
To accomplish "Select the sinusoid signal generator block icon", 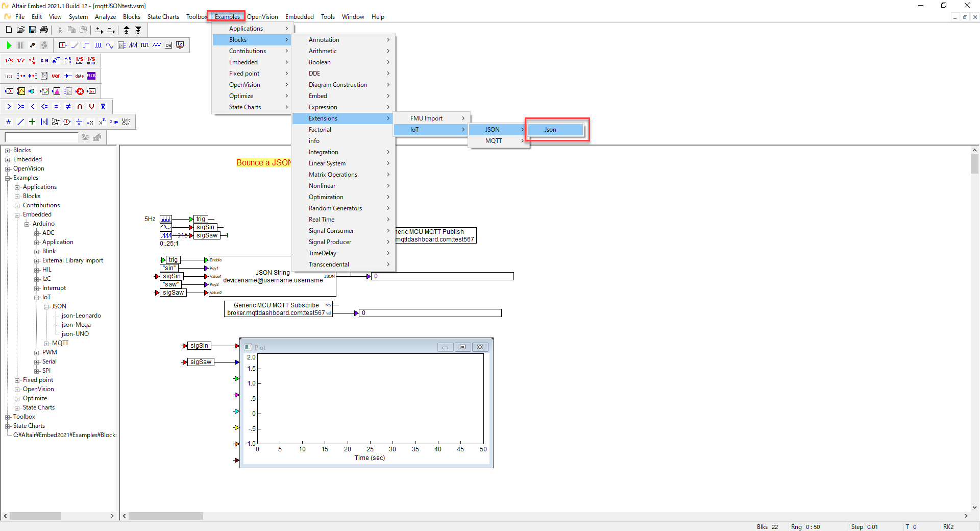I will [109, 45].
